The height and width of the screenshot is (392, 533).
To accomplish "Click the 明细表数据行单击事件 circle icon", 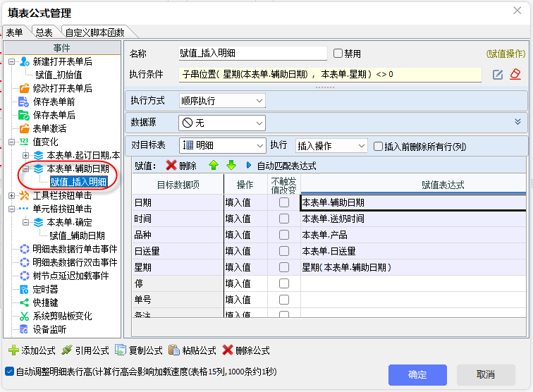I will pyautogui.click(x=24, y=249).
